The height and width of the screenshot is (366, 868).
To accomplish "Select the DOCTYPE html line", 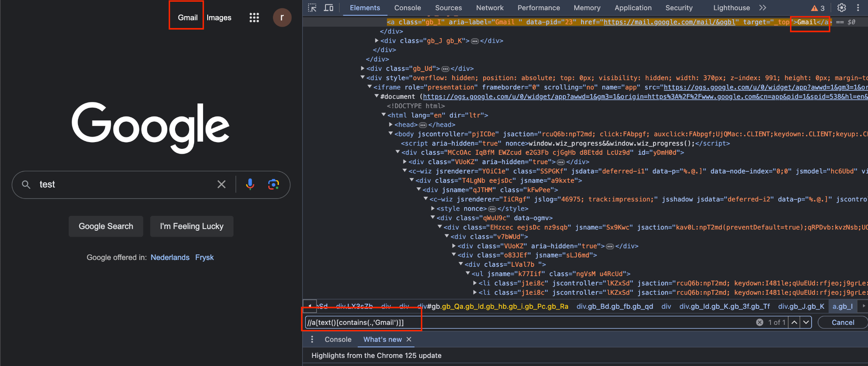I will (416, 106).
